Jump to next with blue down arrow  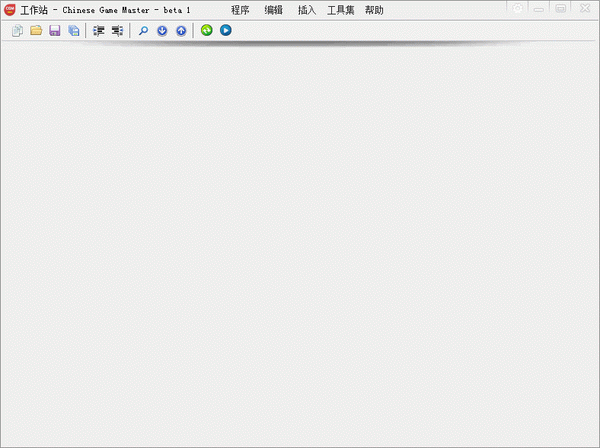coord(162,31)
